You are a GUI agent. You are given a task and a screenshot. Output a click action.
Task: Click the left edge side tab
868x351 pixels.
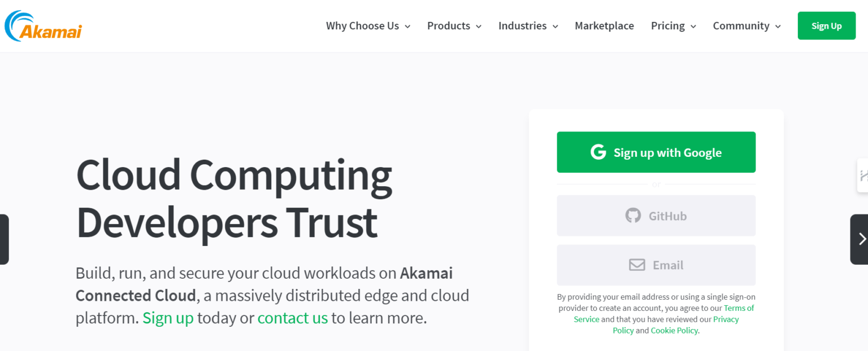[4, 239]
